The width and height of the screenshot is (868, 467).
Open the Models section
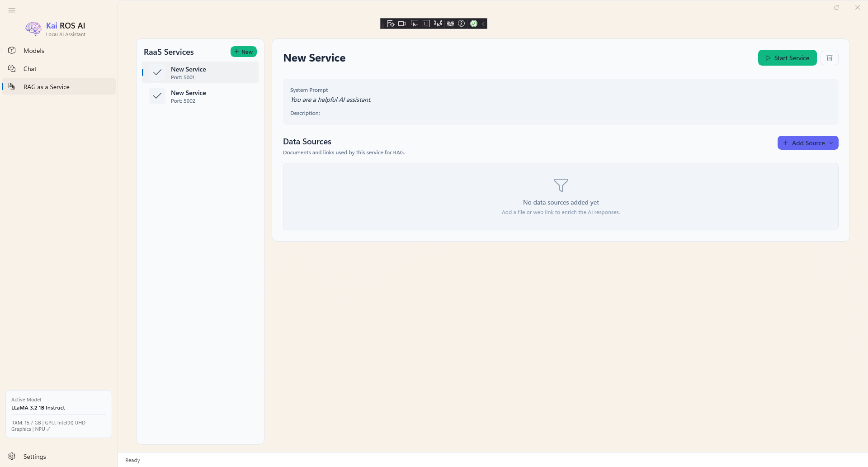click(x=33, y=50)
